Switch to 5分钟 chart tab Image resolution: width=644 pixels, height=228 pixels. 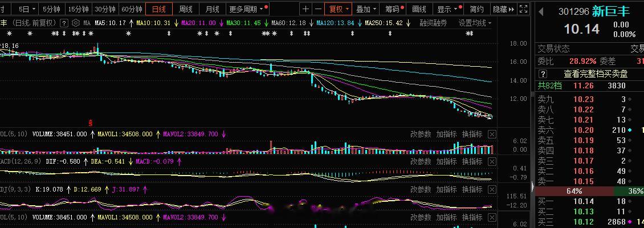pos(52,9)
